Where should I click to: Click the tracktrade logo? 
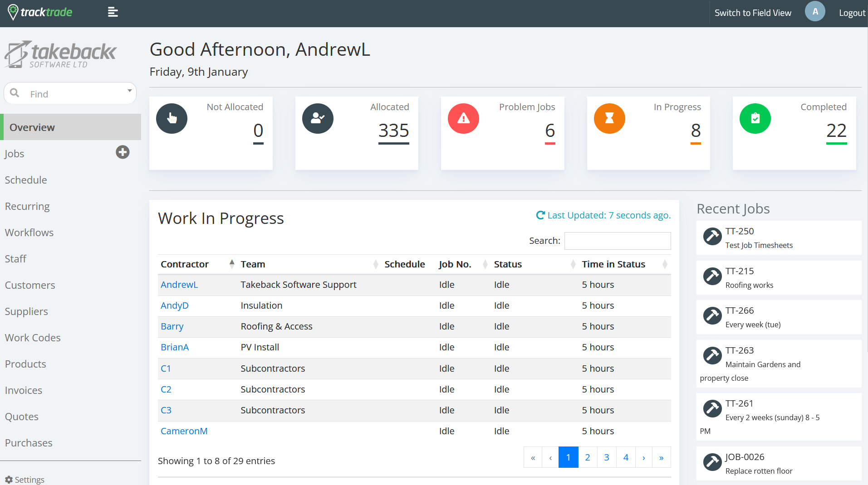tap(40, 12)
